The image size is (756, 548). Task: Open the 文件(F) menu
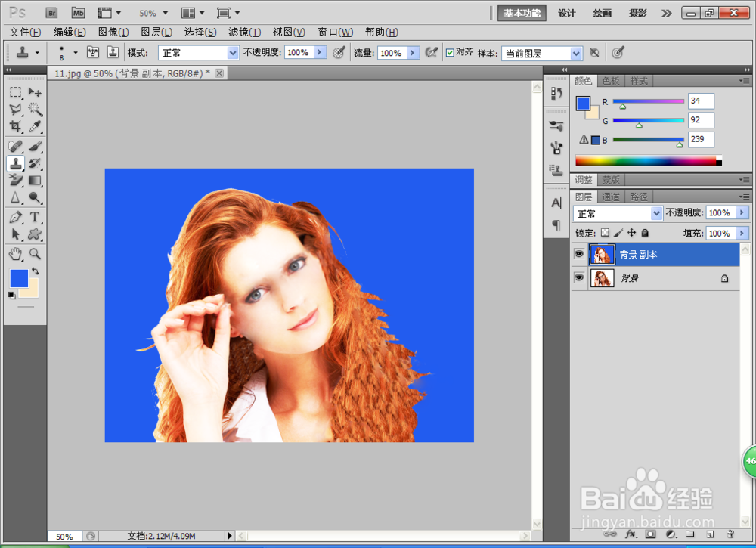pos(25,33)
